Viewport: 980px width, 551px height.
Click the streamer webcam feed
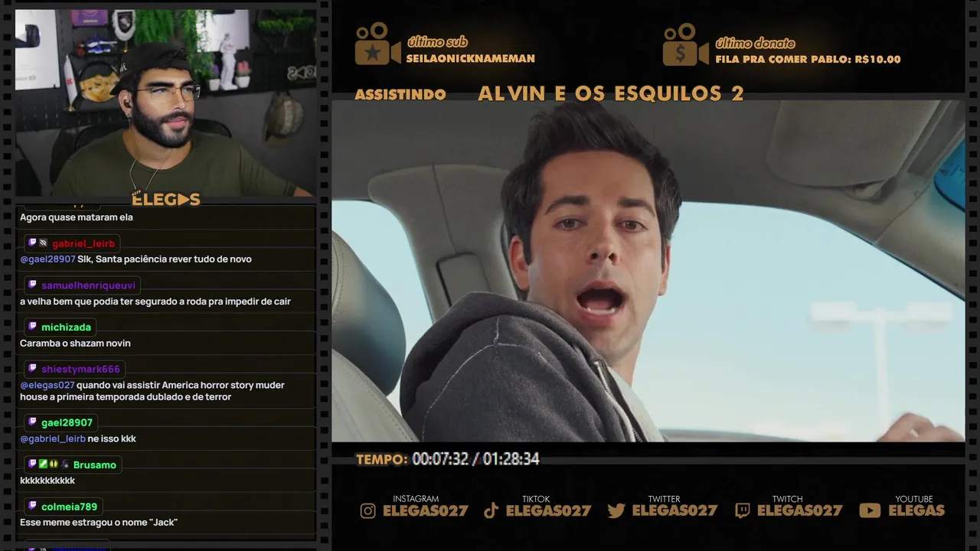pyautogui.click(x=165, y=103)
